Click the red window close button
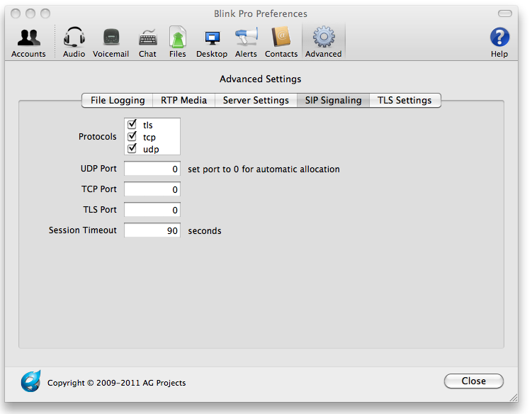This screenshot has height=414, width=532. tap(16, 13)
